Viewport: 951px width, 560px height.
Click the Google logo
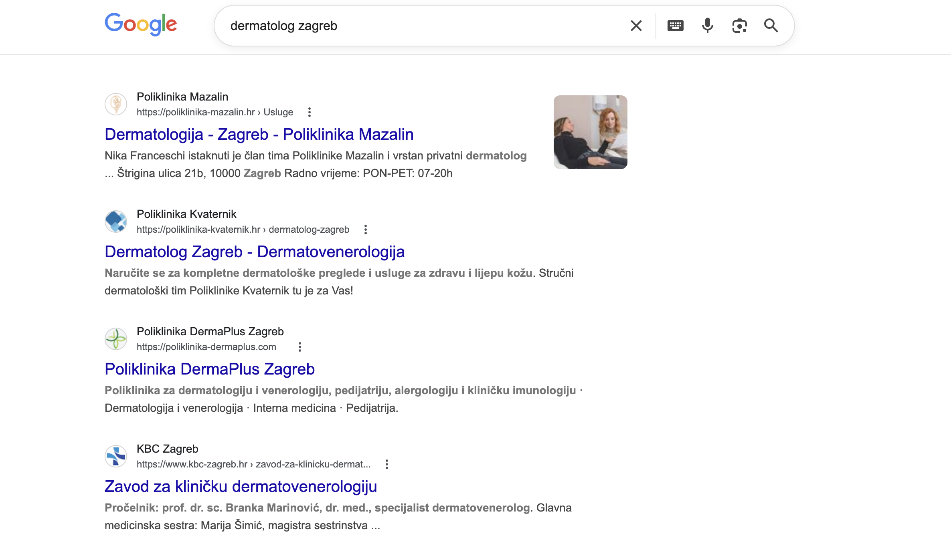click(140, 24)
